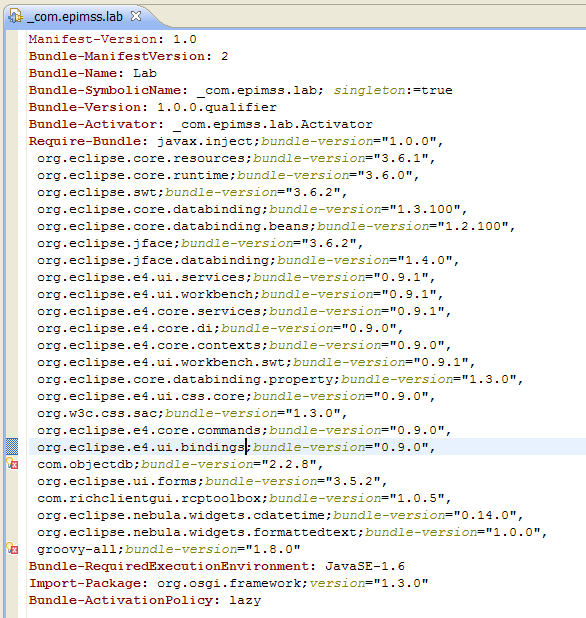Click the singleton directive keyword
Screen dimensions: 586x618
click(x=369, y=90)
